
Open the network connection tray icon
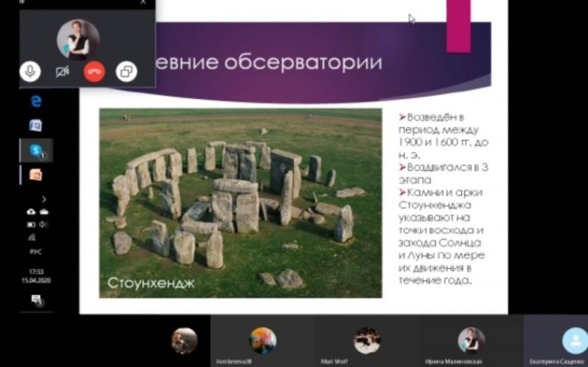(32, 237)
